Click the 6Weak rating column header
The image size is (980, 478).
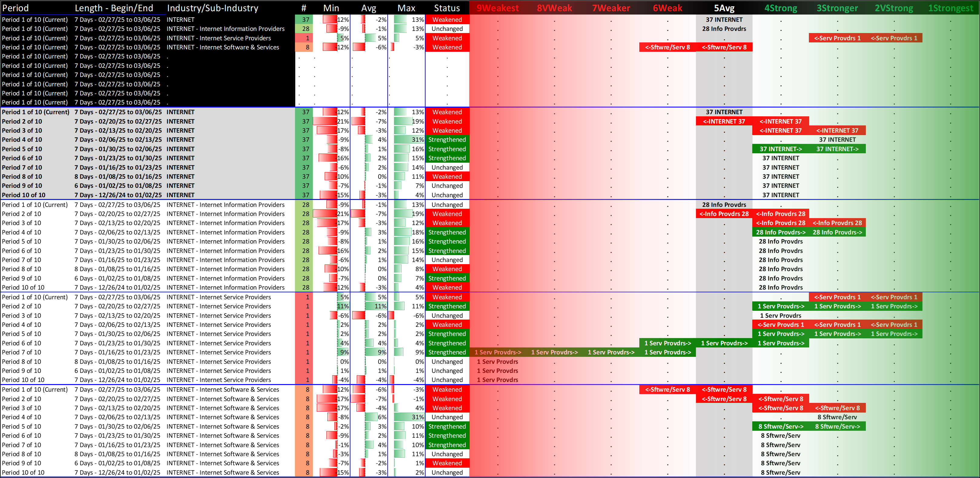pos(667,8)
